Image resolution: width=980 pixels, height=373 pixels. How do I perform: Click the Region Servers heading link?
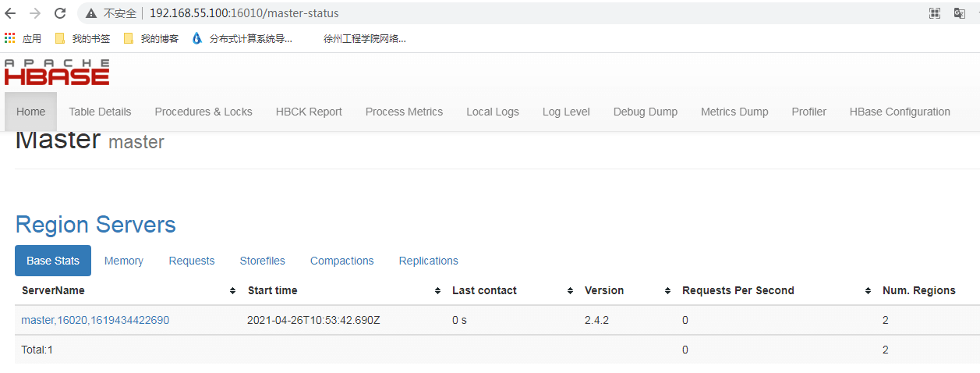tap(96, 225)
